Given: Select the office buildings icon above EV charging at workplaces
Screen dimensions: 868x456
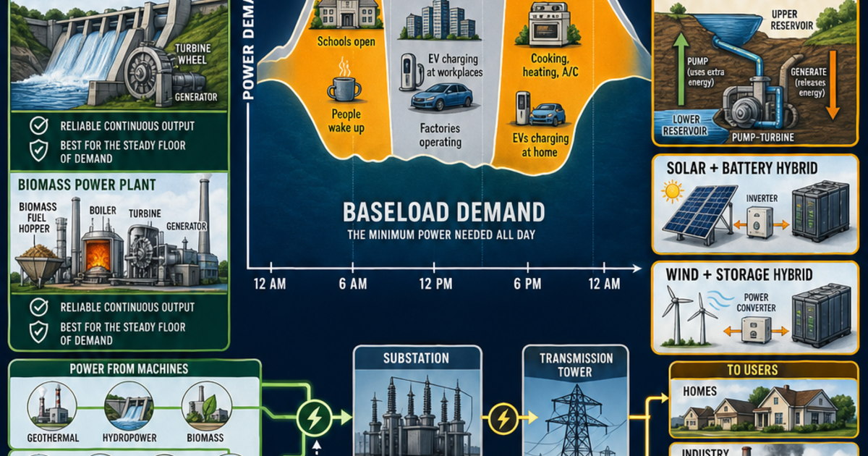Looking at the screenshot, I should click(441, 21).
